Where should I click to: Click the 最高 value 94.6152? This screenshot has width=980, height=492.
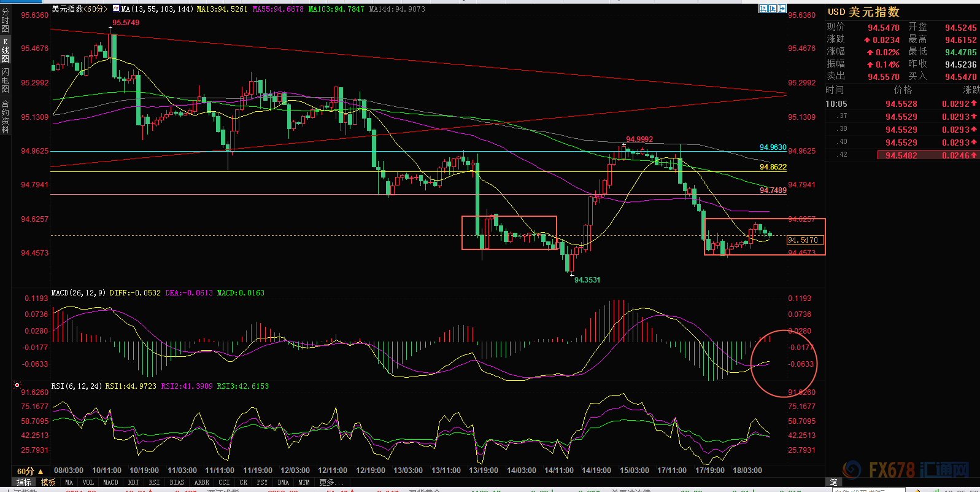[961, 40]
